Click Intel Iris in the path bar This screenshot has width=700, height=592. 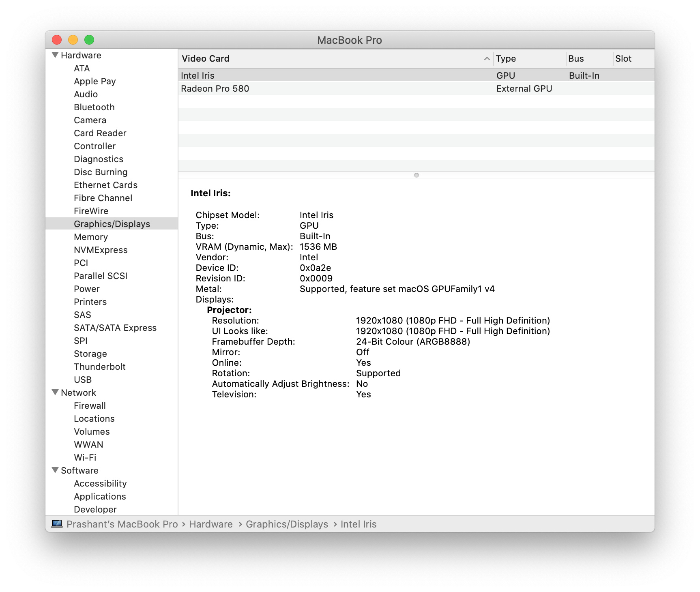[x=359, y=524]
